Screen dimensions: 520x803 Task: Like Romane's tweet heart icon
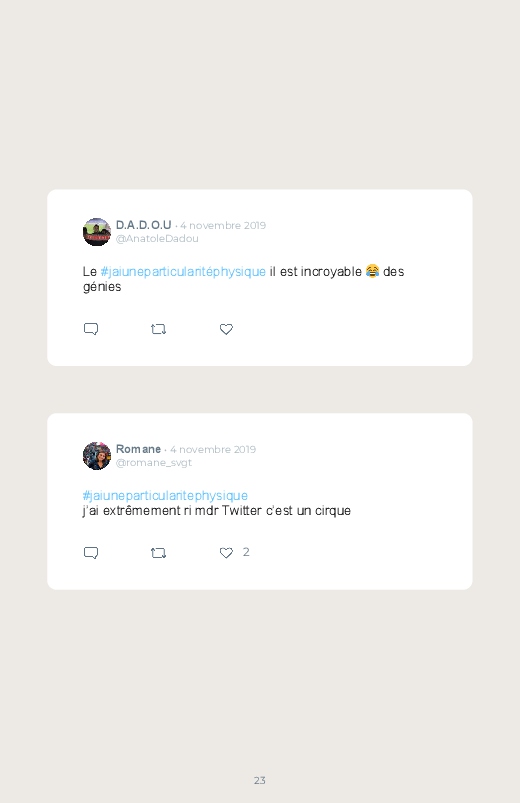[226, 553]
